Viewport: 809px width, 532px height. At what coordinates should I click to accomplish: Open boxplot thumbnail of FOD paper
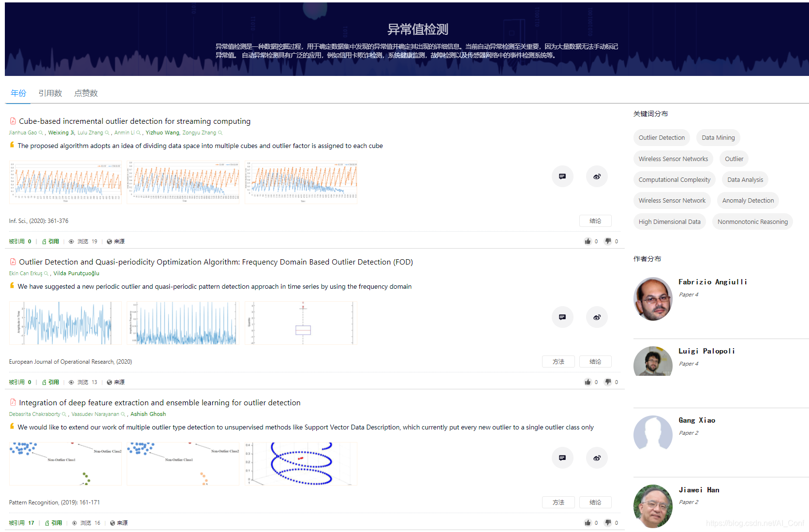[301, 323]
